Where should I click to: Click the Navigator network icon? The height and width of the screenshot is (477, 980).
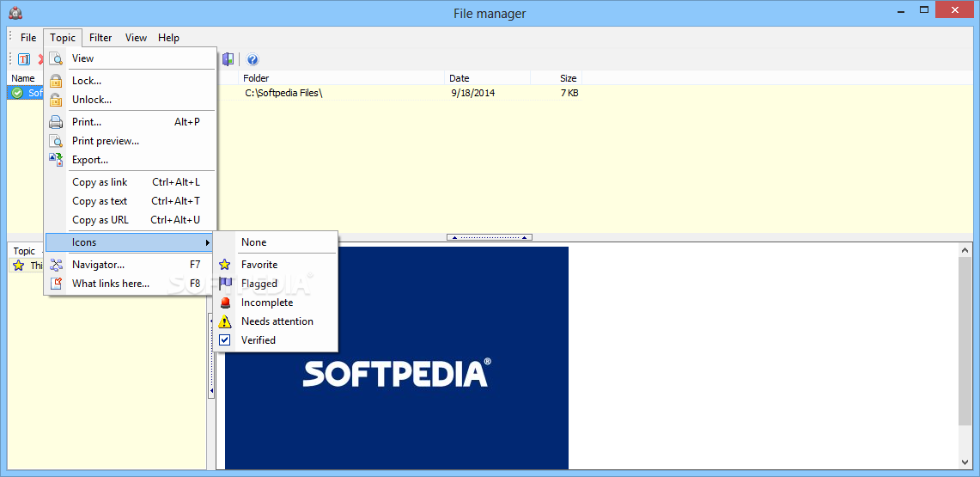pos(56,265)
